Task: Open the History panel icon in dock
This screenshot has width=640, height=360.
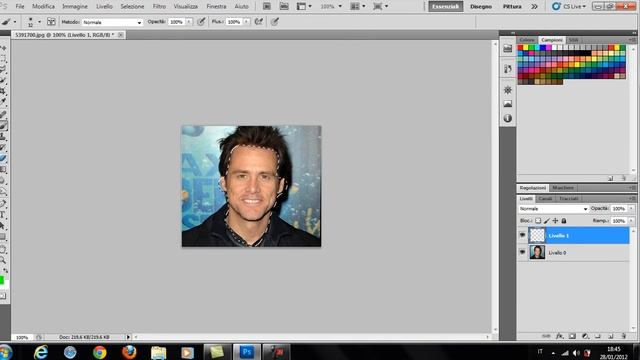Action: pyautogui.click(x=508, y=69)
